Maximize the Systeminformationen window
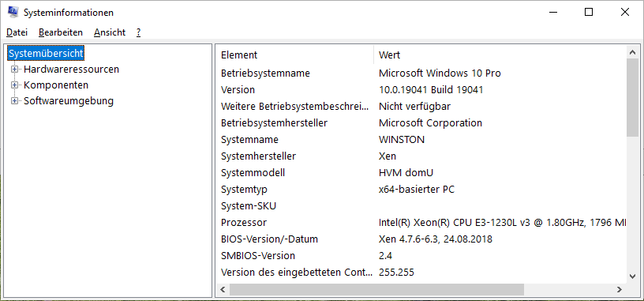The height and width of the screenshot is (301, 644). pos(589,13)
